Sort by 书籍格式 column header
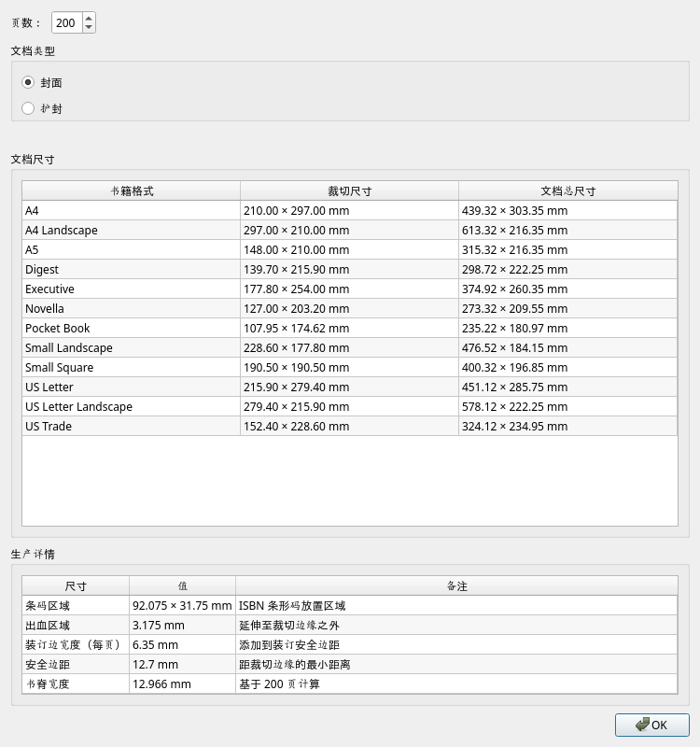The image size is (700, 747). point(131,190)
